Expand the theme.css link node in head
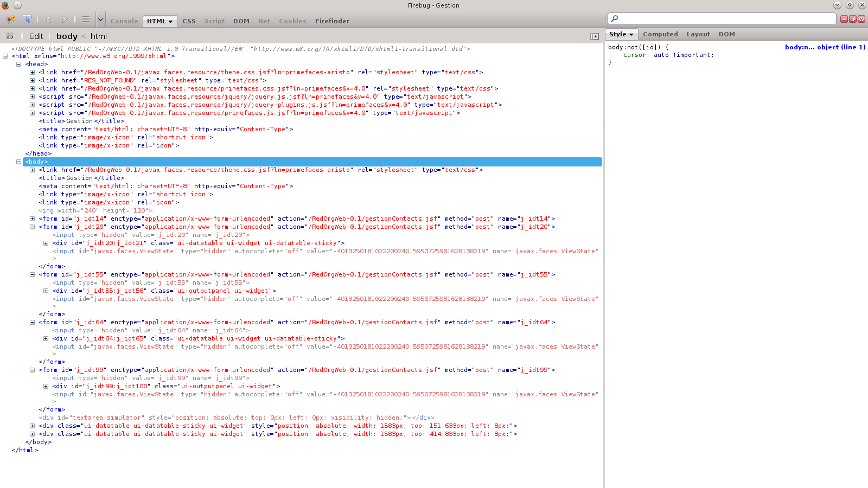 tap(32, 72)
